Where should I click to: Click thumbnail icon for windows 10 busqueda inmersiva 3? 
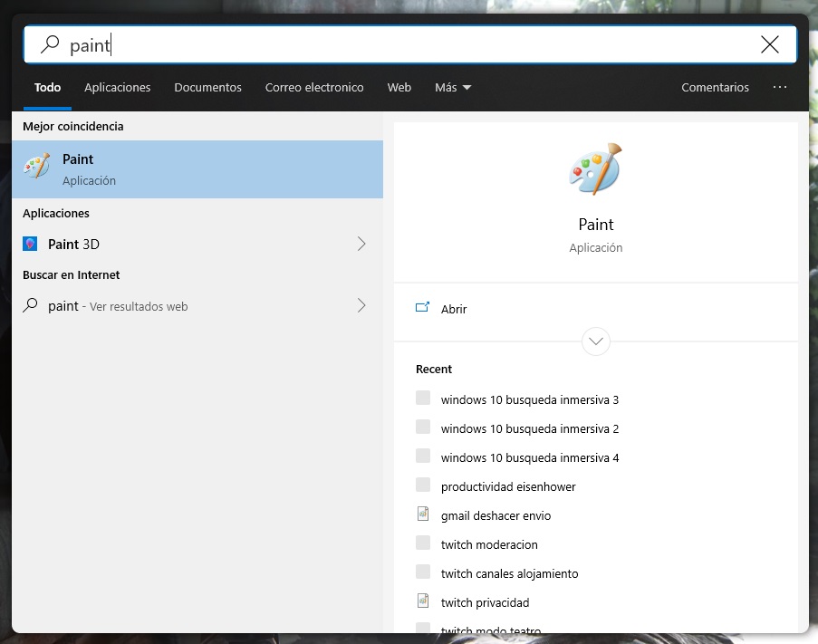coord(423,398)
